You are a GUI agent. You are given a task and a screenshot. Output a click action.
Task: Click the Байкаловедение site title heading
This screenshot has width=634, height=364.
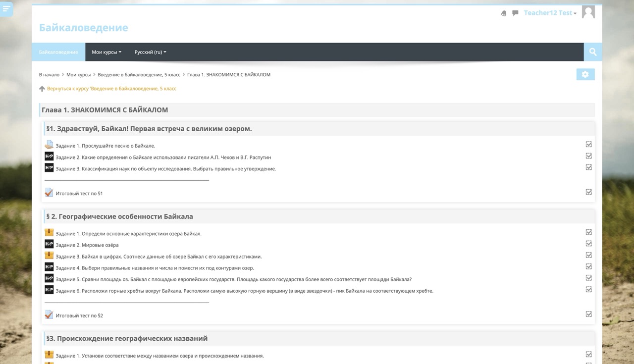coord(84,28)
